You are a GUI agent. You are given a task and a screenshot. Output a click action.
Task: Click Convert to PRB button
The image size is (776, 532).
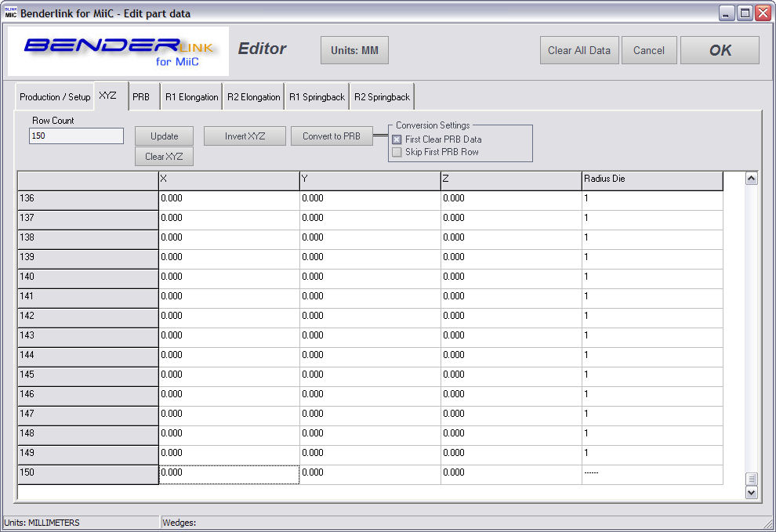(x=332, y=136)
